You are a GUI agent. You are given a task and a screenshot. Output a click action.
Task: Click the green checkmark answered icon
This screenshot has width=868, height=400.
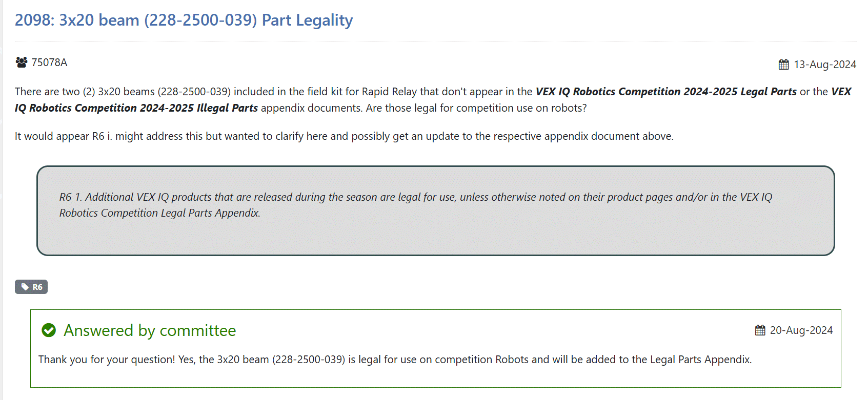(49, 330)
